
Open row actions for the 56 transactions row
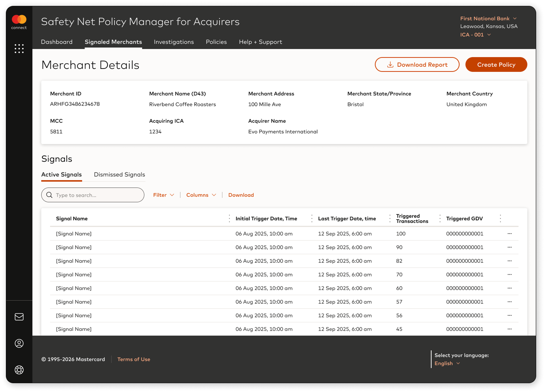pos(510,315)
